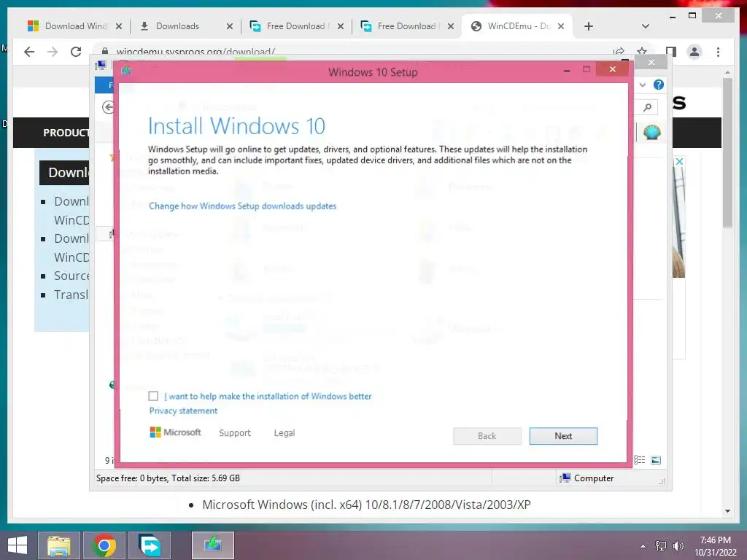Expand the File Explorer ribbon chevron

click(643, 85)
